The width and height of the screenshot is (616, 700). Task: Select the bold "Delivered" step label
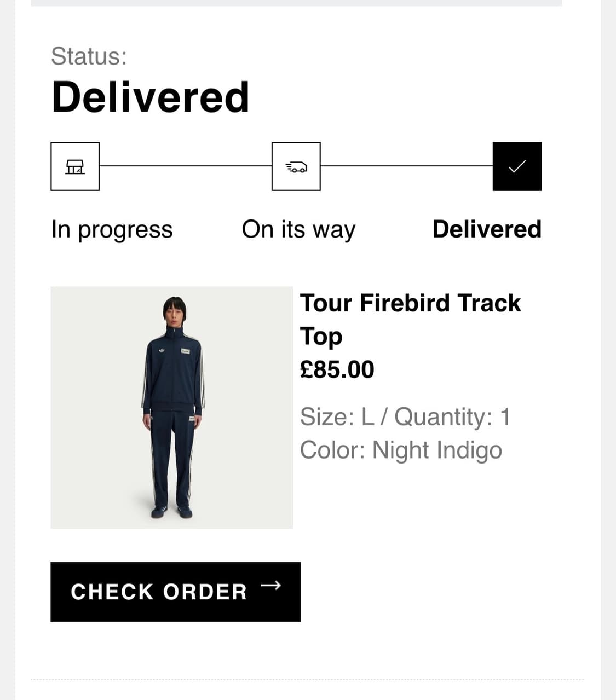(487, 229)
